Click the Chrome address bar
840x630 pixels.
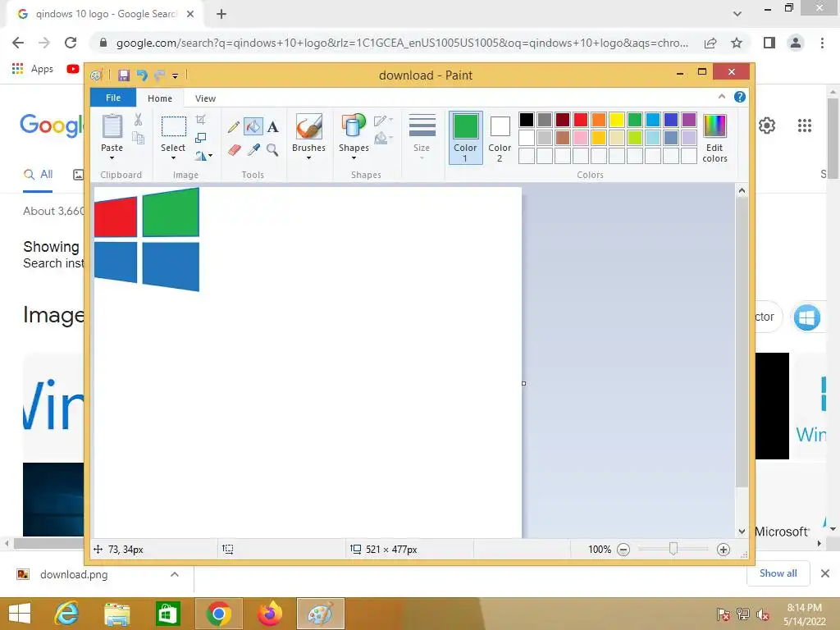(402, 43)
